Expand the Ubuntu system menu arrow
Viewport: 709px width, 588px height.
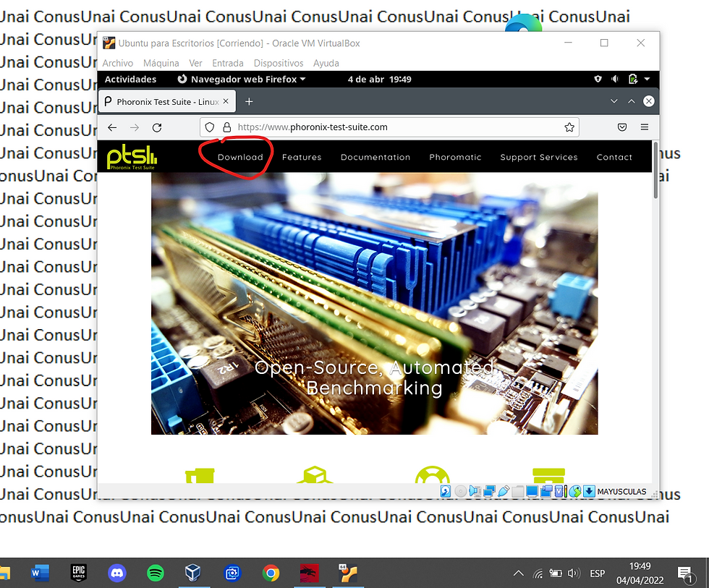point(647,79)
